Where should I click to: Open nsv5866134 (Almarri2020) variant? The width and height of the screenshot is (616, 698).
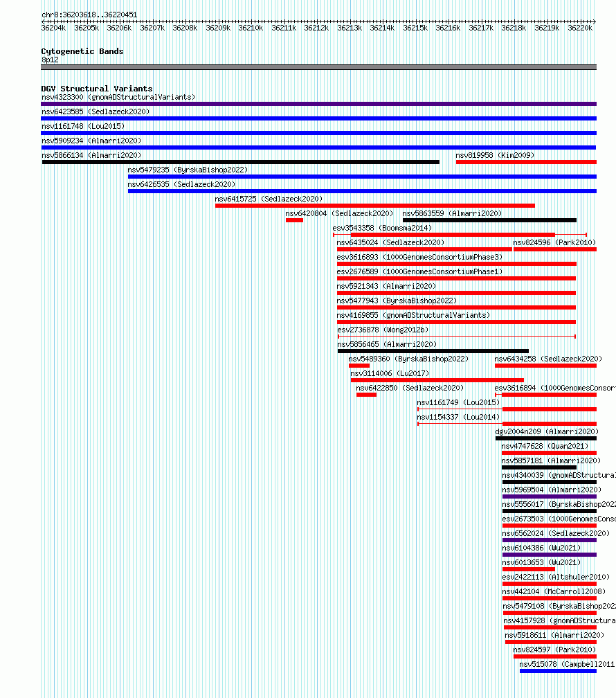click(91, 155)
